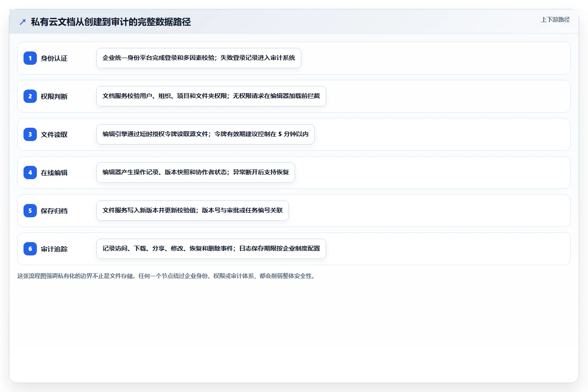The width and height of the screenshot is (588, 392).
Task: Open the description box starting 企业统一身份平台
Action: (199, 58)
